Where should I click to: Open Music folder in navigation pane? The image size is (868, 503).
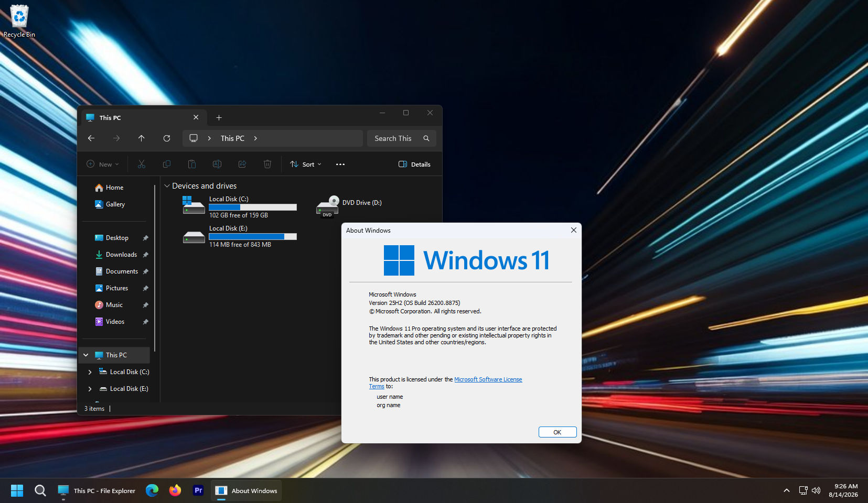pyautogui.click(x=114, y=305)
